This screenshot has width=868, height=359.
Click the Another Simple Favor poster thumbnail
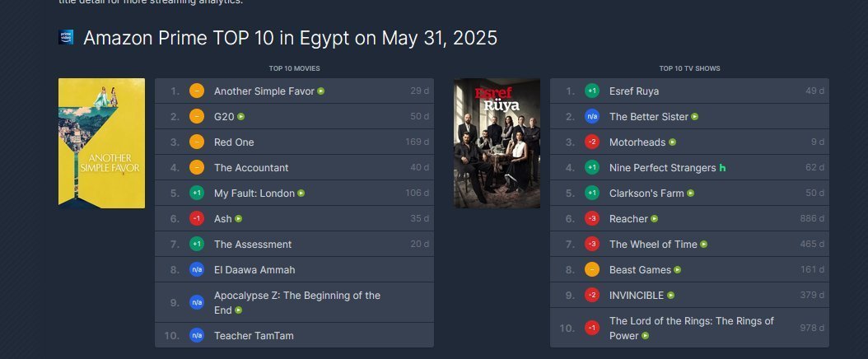pyautogui.click(x=102, y=143)
